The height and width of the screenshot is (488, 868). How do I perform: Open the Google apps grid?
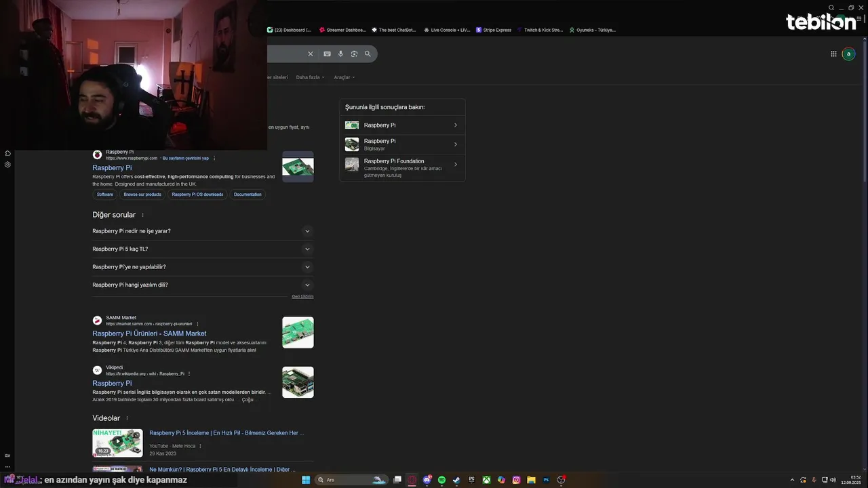833,54
